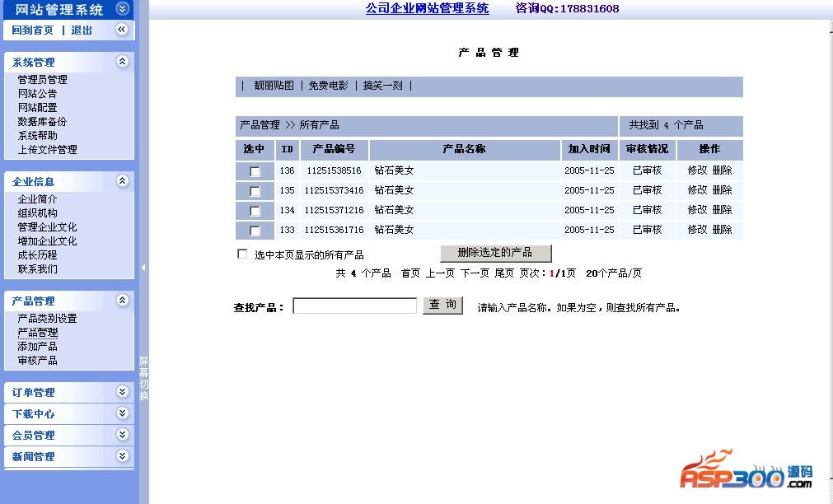833x504 pixels.
Task: Click 退出 to log out
Action: 82,30
